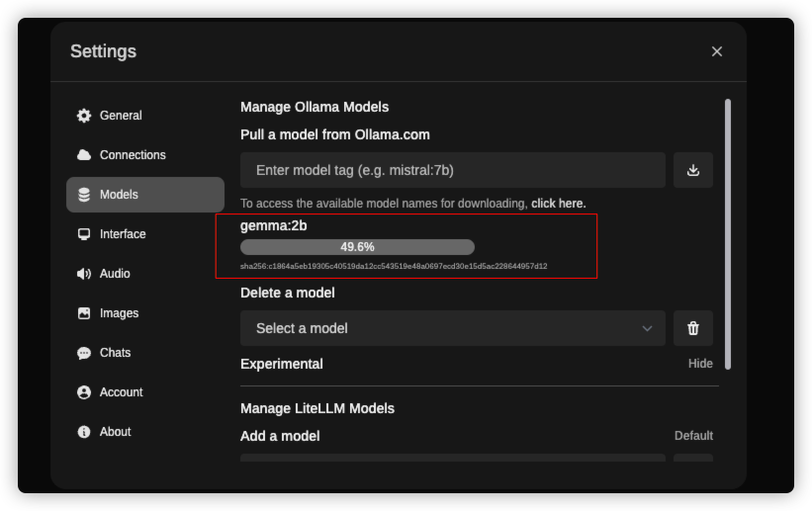Click the Images picture icon
The height and width of the screenshot is (511, 812).
[x=84, y=313]
